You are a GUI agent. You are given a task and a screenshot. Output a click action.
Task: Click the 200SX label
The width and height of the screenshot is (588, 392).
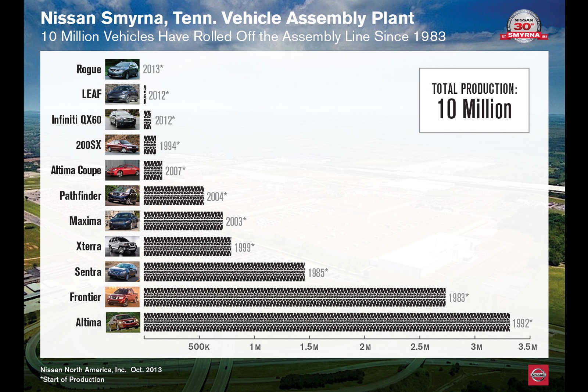point(89,145)
